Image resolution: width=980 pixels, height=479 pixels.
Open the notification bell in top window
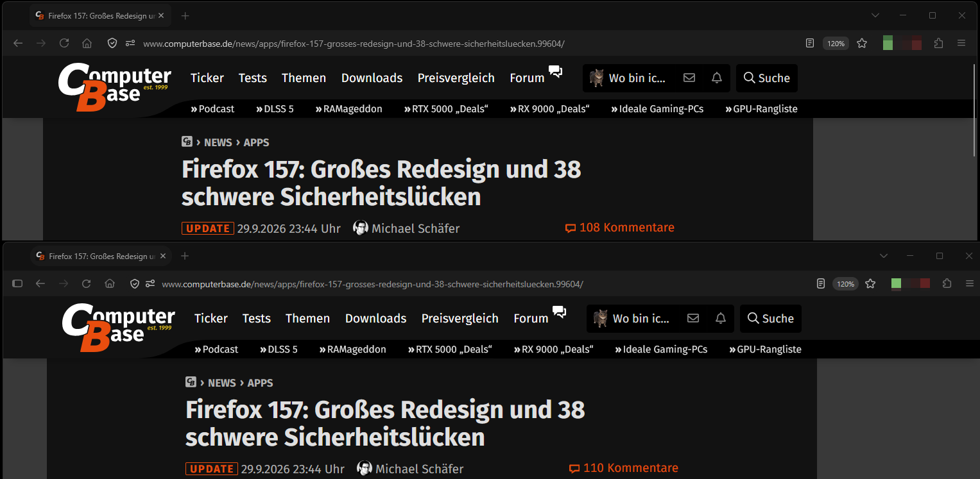tap(717, 78)
